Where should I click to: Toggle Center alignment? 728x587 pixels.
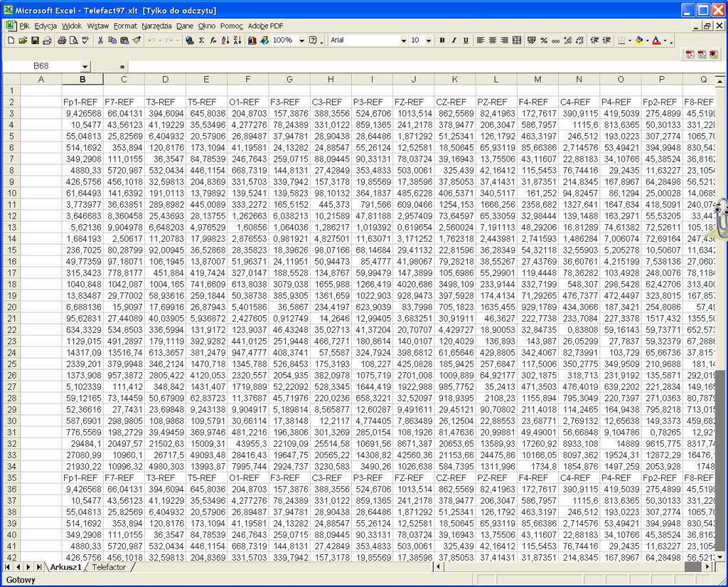pos(493,41)
